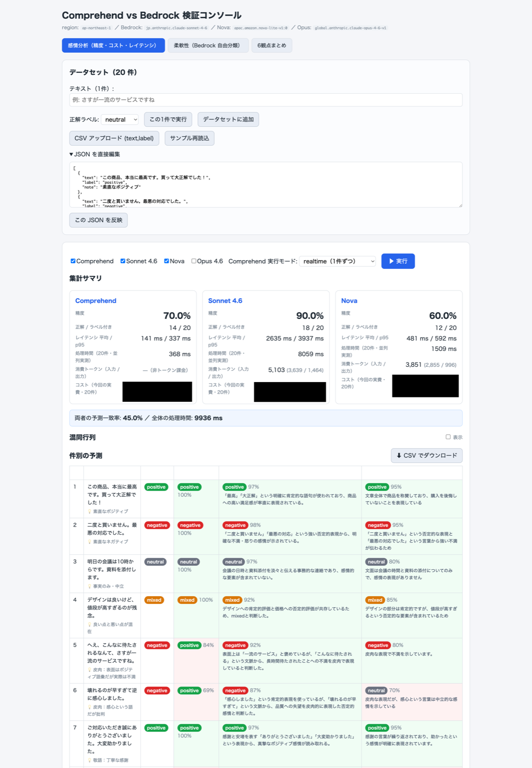This screenshot has width=532, height=768.
Task: Click the 8059 ms processing time value
Action: (311, 354)
